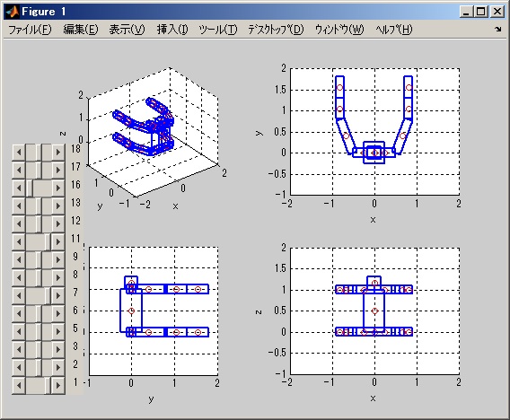Open the 挿入(I) menu

coord(172,30)
